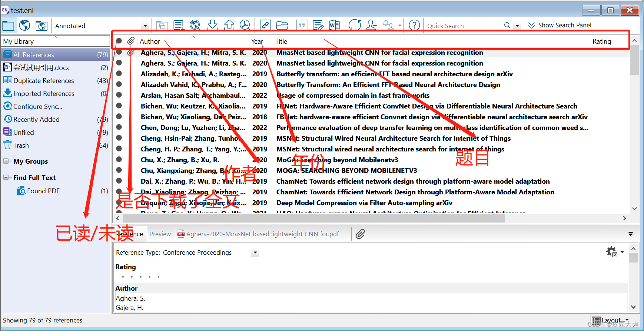Click the Insert Citation quote icon
This screenshot has height=331, width=644.
[302, 25]
